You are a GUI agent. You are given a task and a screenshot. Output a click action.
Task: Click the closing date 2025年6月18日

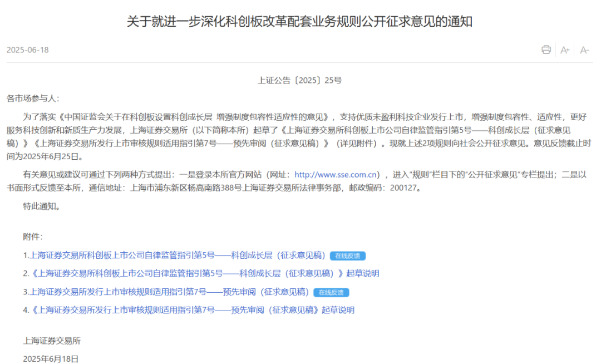[x=51, y=358]
